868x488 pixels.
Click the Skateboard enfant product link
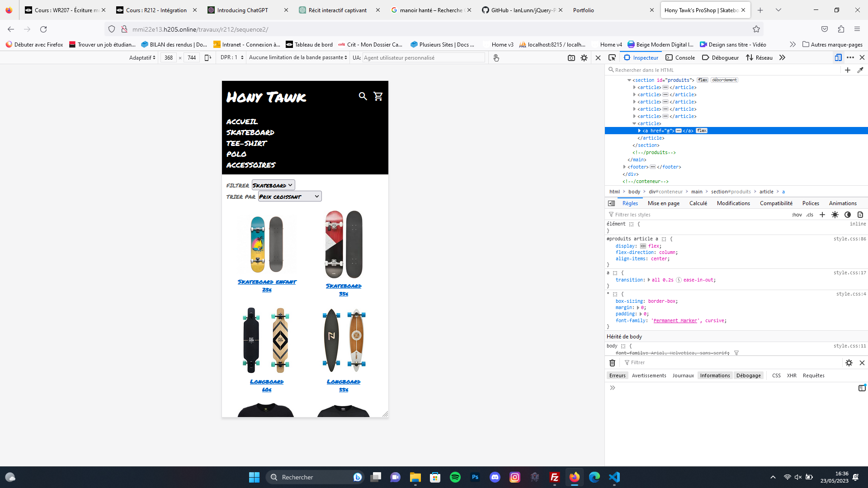coord(267,282)
